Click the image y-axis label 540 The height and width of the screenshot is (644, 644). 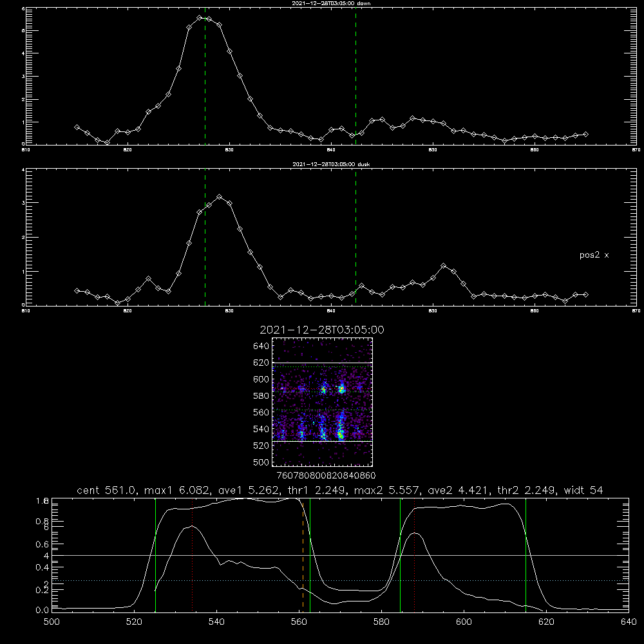tap(261, 429)
